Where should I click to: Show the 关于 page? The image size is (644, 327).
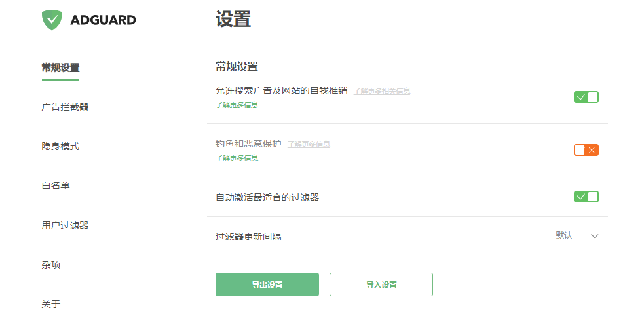(51, 304)
